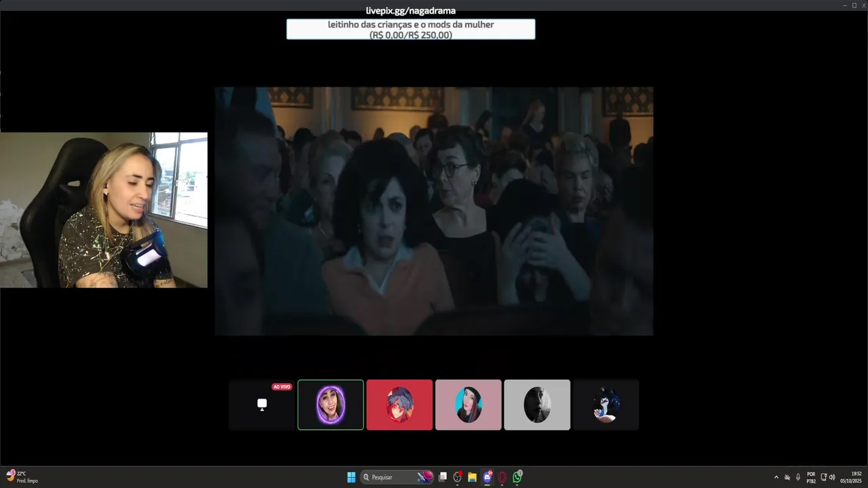Click the network display tray icon
The image size is (868, 488).
pyautogui.click(x=823, y=477)
